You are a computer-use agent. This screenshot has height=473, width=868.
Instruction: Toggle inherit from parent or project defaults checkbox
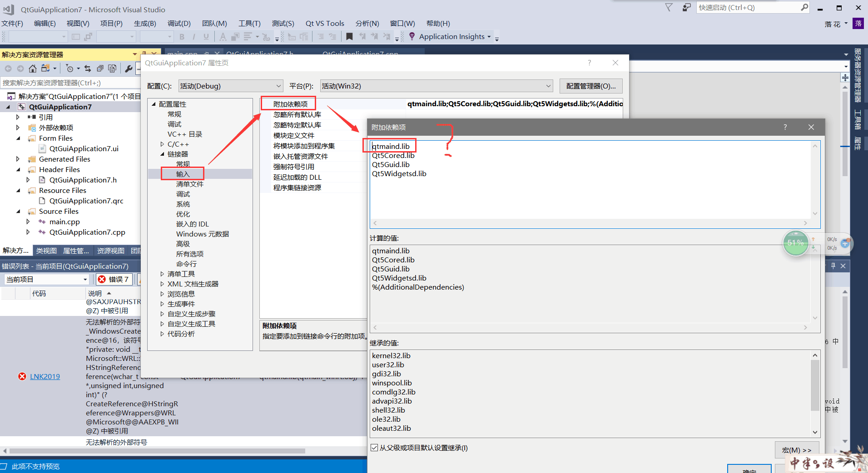pyautogui.click(x=374, y=448)
